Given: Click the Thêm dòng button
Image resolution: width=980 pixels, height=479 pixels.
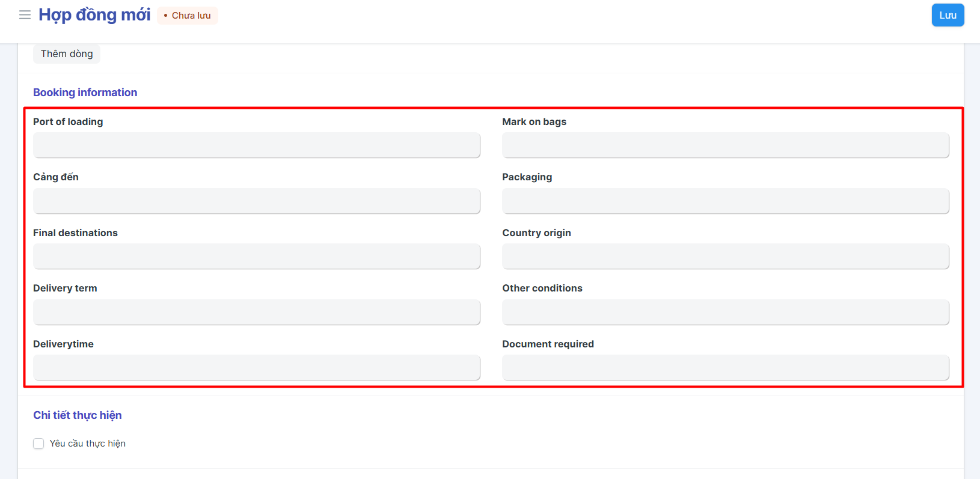Looking at the screenshot, I should (67, 54).
